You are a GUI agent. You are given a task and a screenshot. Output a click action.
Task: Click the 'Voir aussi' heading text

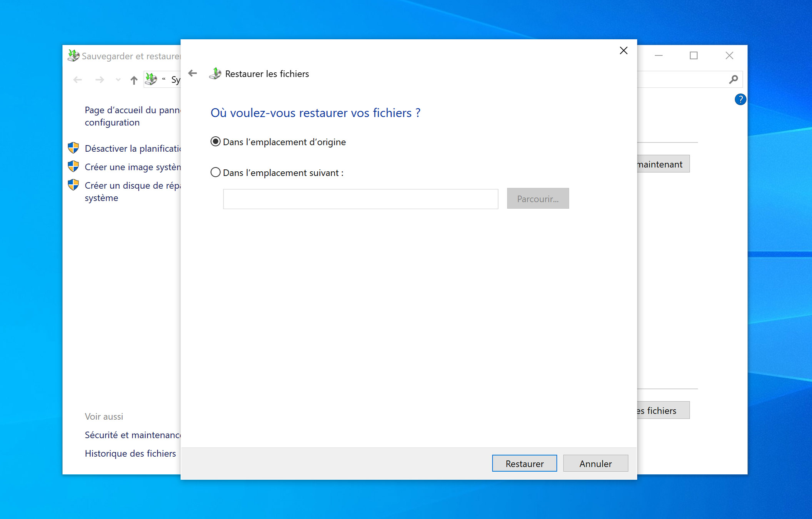click(x=104, y=416)
